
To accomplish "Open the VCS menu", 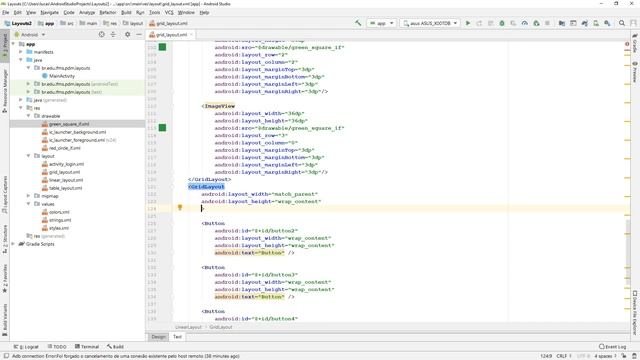I will [169, 13].
